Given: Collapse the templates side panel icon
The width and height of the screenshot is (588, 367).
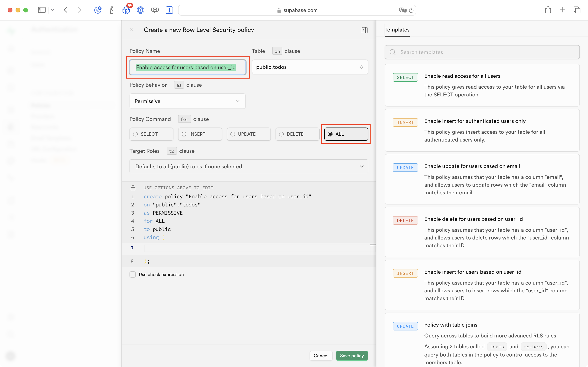Looking at the screenshot, I should click(364, 30).
